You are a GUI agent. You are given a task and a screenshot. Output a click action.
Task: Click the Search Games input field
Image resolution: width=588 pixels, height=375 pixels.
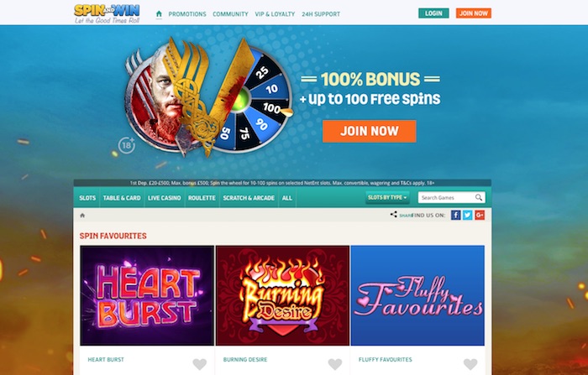coord(446,197)
